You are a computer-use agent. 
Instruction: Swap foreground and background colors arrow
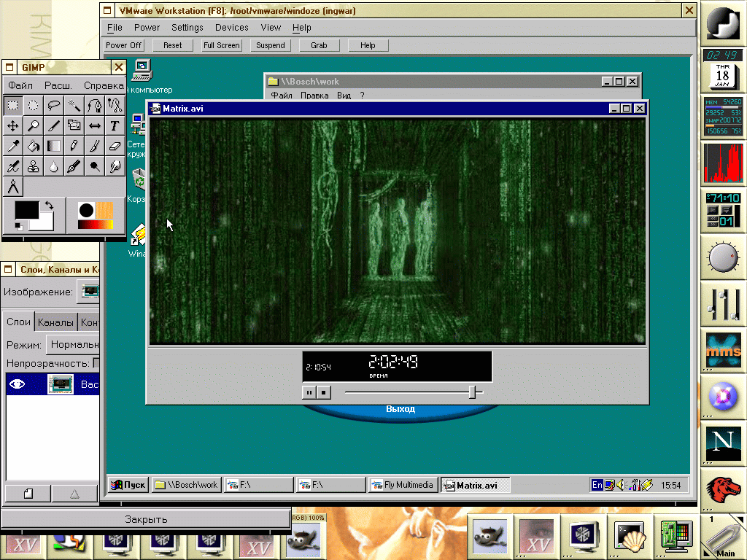pos(49,206)
